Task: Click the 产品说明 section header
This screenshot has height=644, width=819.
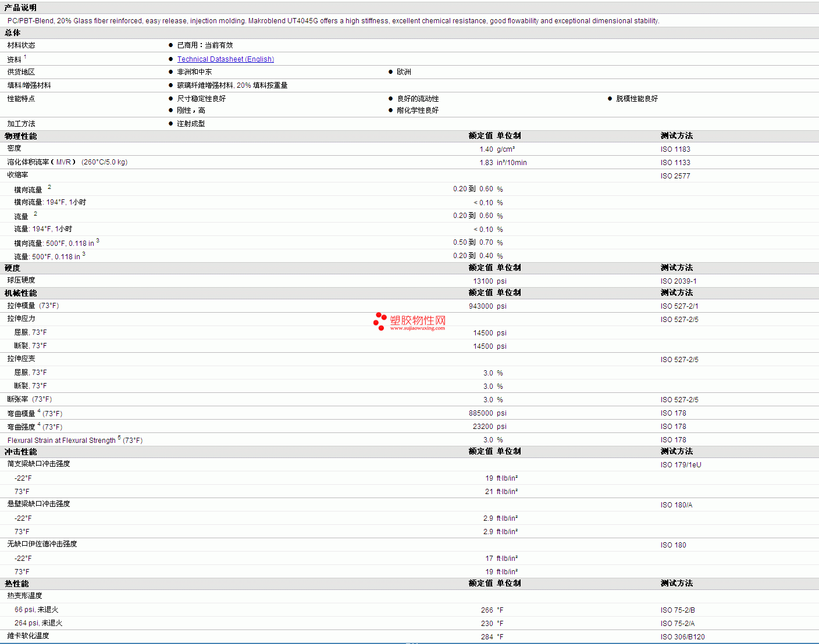Action: point(20,8)
